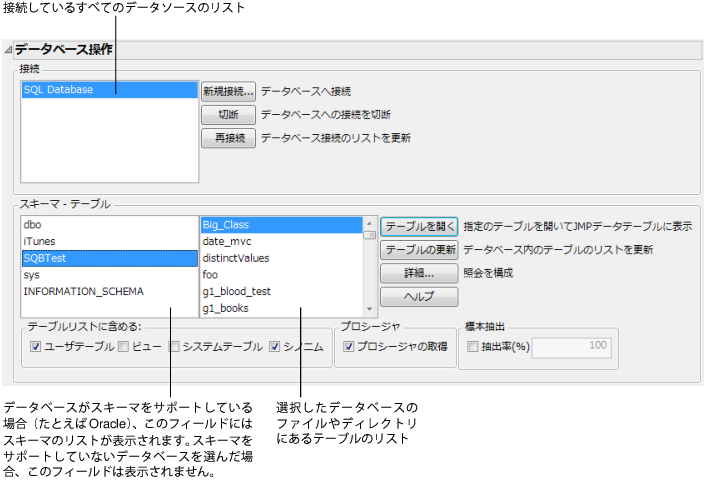Click the table list scrollbar thumb
This screenshot has height=487, width=706.
pos(370,234)
